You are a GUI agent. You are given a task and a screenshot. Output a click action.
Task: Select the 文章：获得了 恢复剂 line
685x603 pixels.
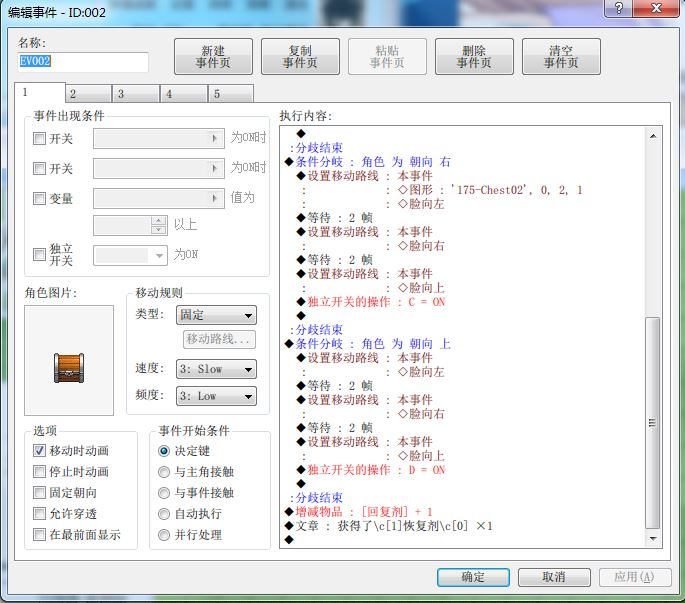389,526
